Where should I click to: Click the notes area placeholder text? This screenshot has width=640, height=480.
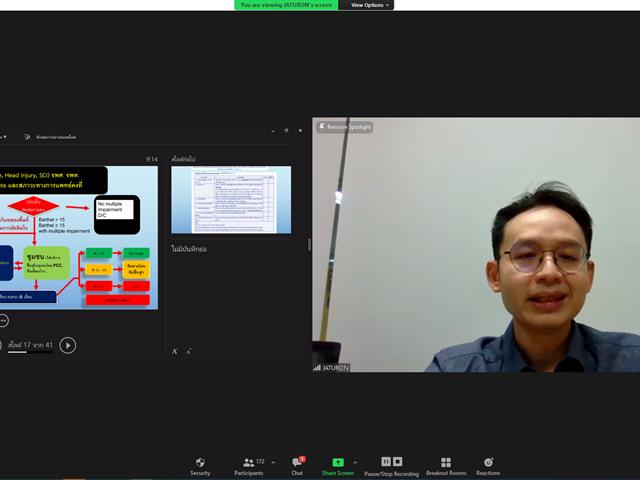(189, 249)
